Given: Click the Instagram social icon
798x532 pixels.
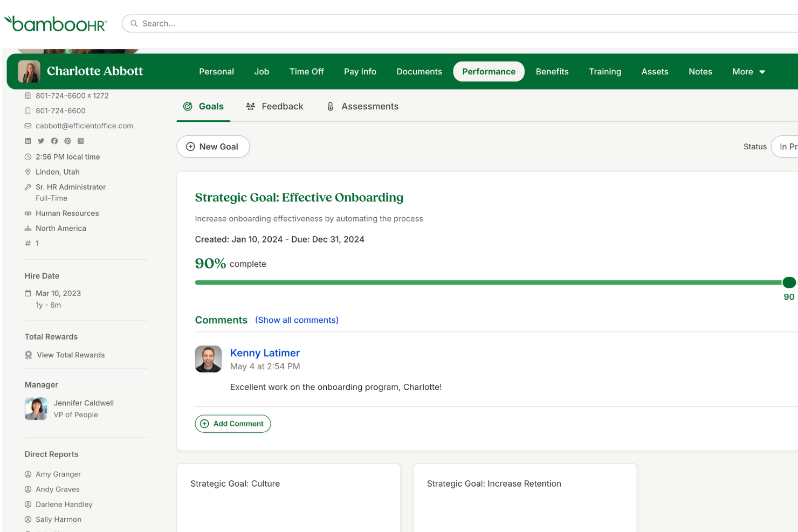Looking at the screenshot, I should pyautogui.click(x=80, y=141).
